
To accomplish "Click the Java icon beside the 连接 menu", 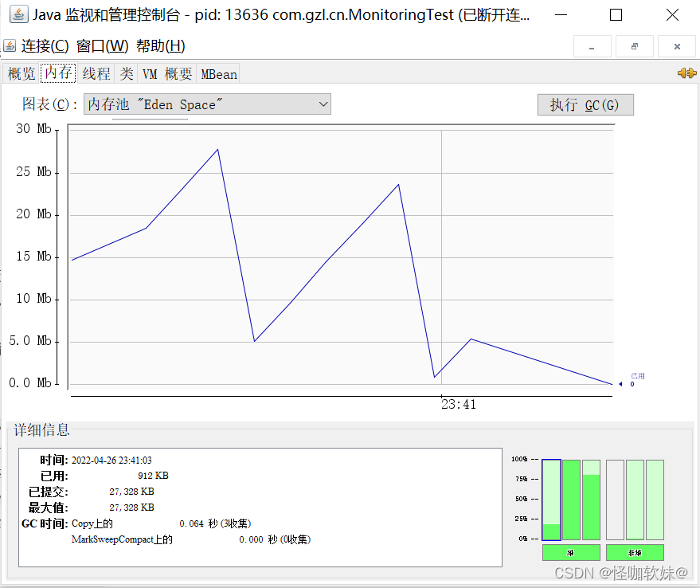I will pos(10,46).
